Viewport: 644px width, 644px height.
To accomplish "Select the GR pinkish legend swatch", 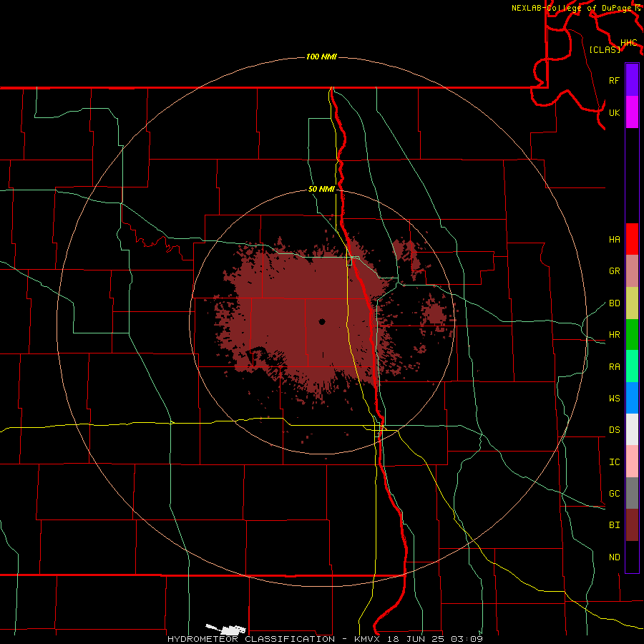I will pyautogui.click(x=632, y=271).
